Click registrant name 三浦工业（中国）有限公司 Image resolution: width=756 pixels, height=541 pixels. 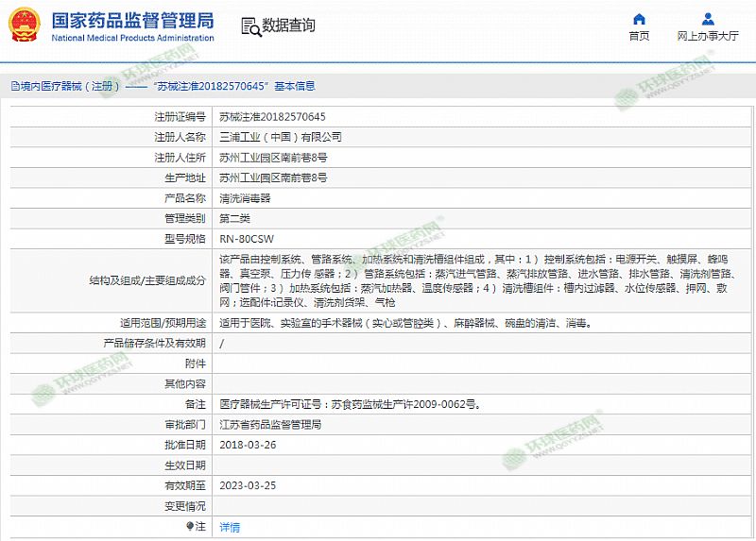(x=281, y=137)
